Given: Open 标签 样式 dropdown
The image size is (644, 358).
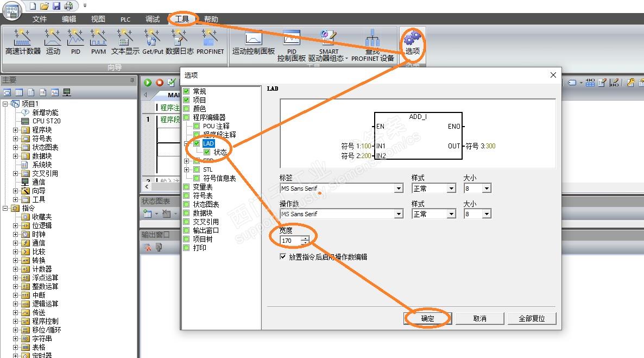Looking at the screenshot, I should coord(451,189).
